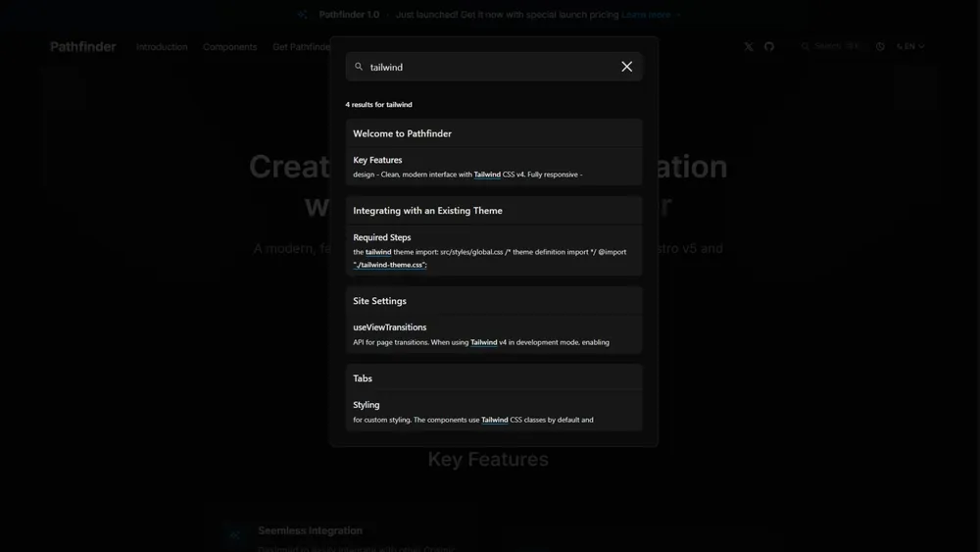Screen dimensions: 980x552
Task: Toggle the theme switcher icon
Action: point(880,47)
